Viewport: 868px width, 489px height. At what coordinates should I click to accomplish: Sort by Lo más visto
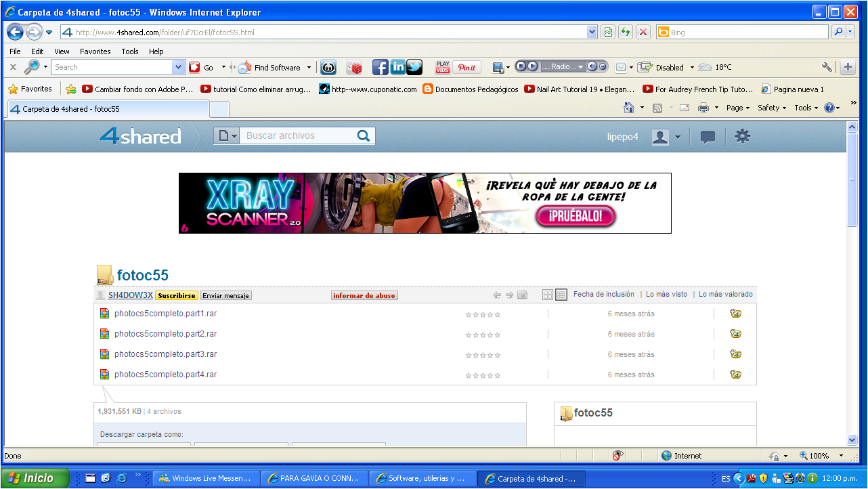(x=666, y=295)
